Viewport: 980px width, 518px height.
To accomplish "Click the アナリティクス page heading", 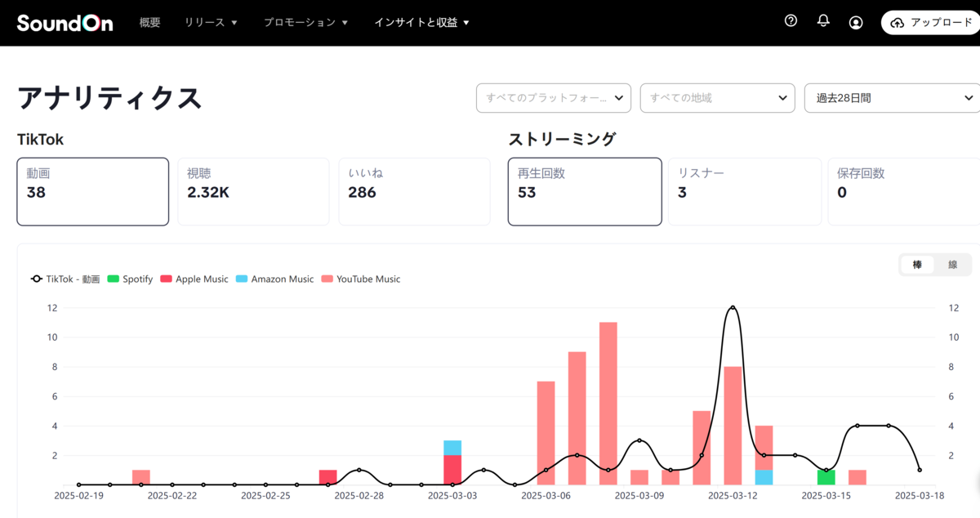I will click(109, 98).
